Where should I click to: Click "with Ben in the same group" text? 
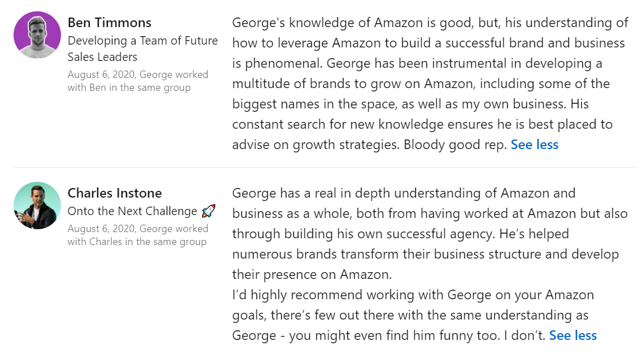pos(129,88)
